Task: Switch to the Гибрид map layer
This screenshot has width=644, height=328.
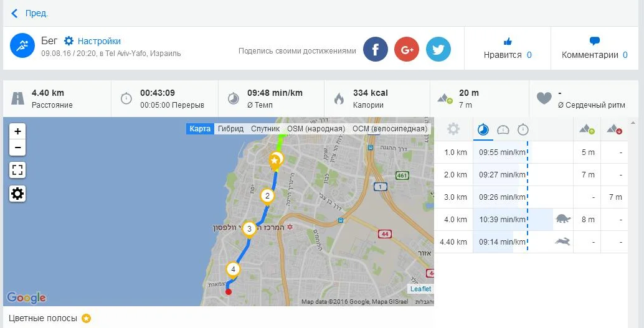Action: point(230,129)
